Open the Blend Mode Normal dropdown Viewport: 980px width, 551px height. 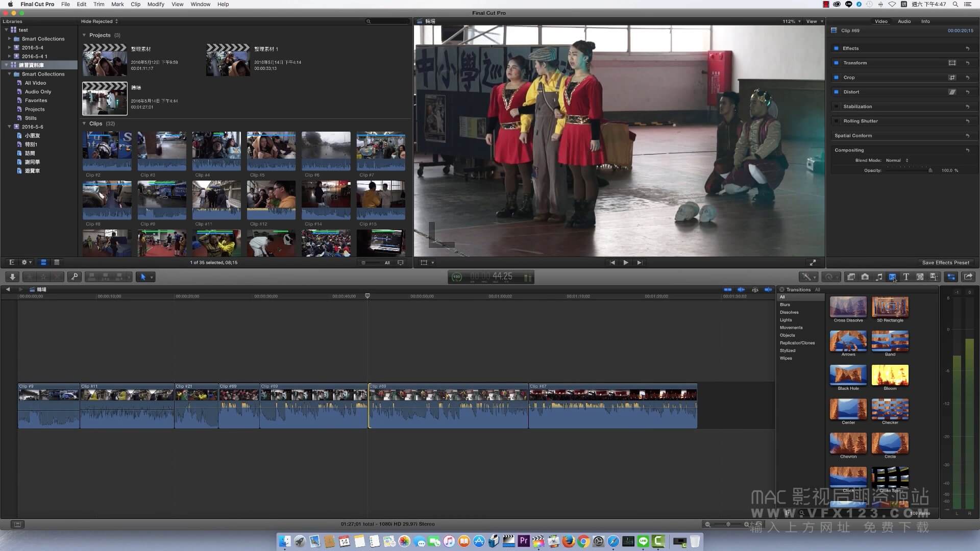point(897,160)
